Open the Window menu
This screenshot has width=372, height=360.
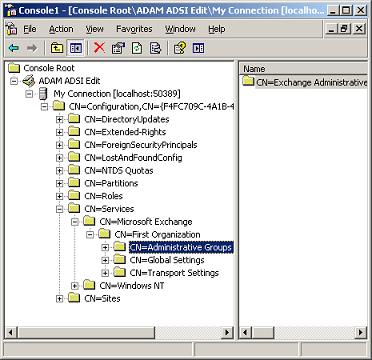[x=180, y=29]
